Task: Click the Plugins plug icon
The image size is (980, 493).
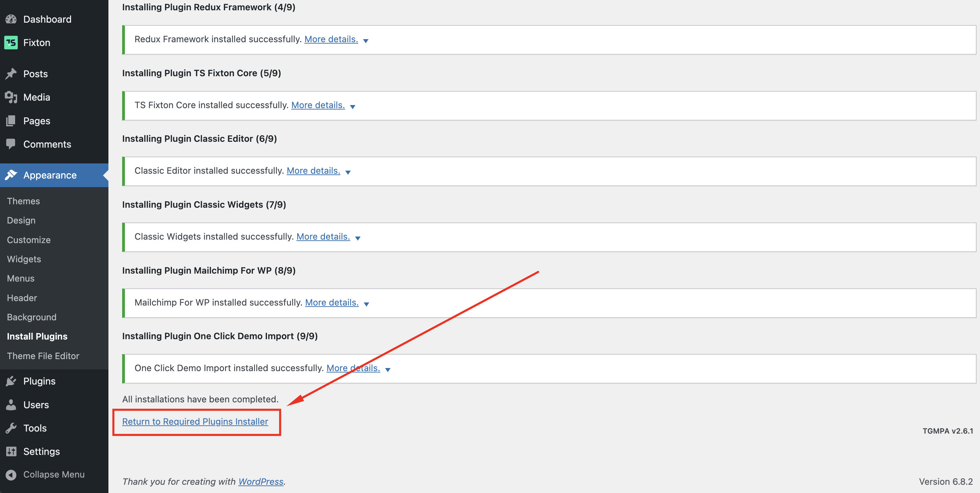Action: (x=11, y=381)
